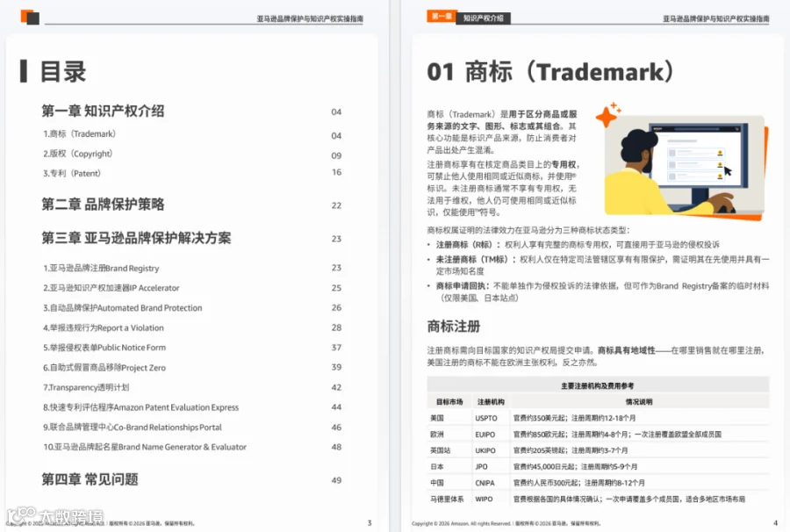Open 1.商标 (Trademark) contents entry
The height and width of the screenshot is (532, 790).
pos(79,134)
